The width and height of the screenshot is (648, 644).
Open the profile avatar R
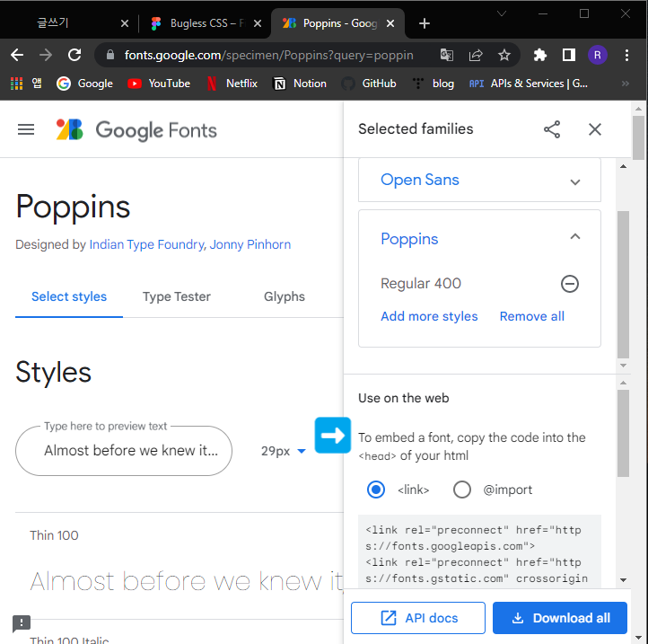(597, 55)
